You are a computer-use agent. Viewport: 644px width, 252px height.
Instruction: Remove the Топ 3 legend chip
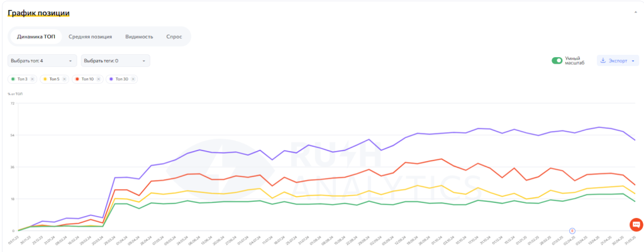coord(32,79)
